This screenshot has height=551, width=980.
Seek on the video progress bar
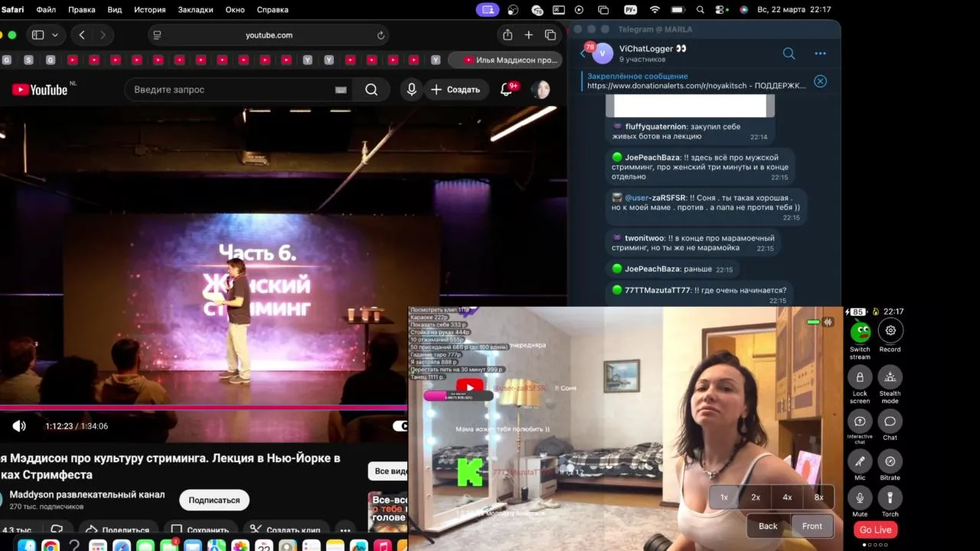[204, 407]
